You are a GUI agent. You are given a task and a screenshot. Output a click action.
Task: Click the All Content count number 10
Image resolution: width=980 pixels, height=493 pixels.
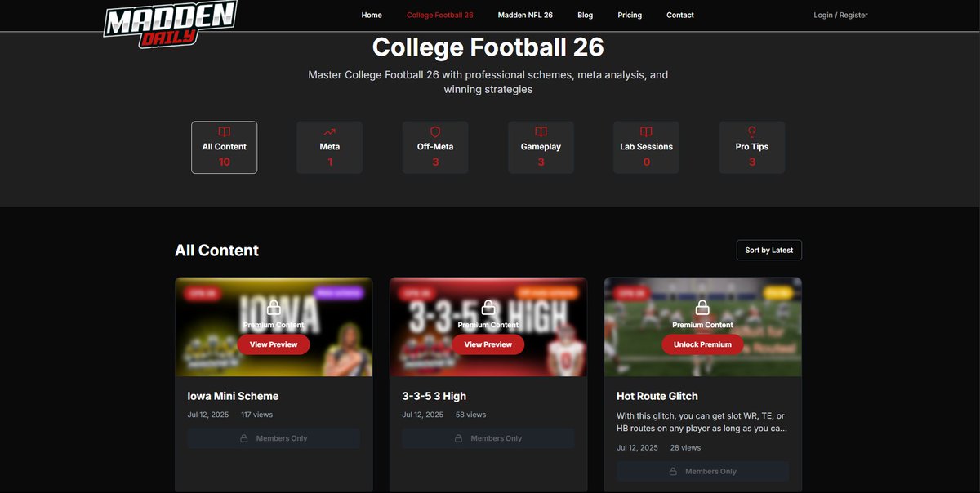224,162
